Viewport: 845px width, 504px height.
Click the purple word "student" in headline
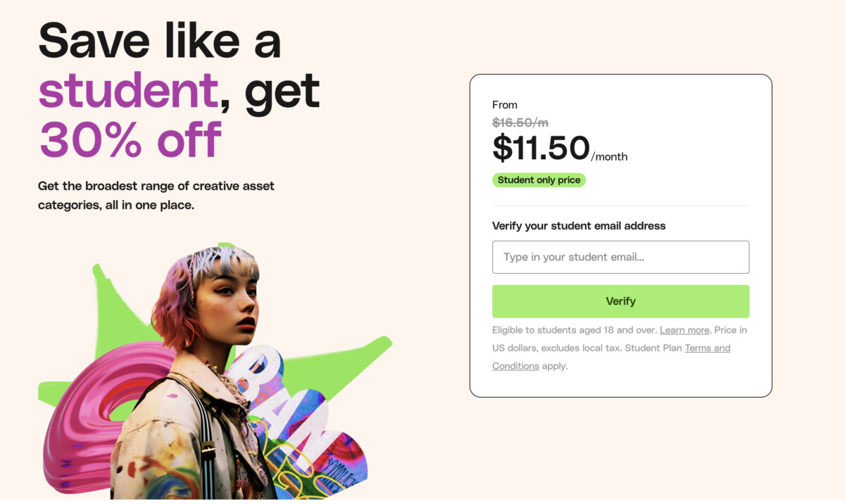click(128, 92)
